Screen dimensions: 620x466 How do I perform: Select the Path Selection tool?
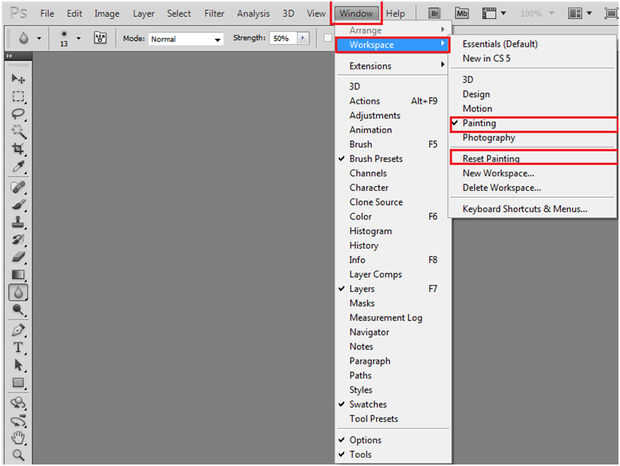point(18,365)
